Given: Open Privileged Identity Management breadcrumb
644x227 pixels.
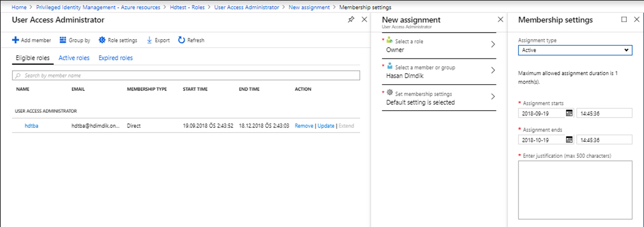Looking at the screenshot, I should (98, 7).
